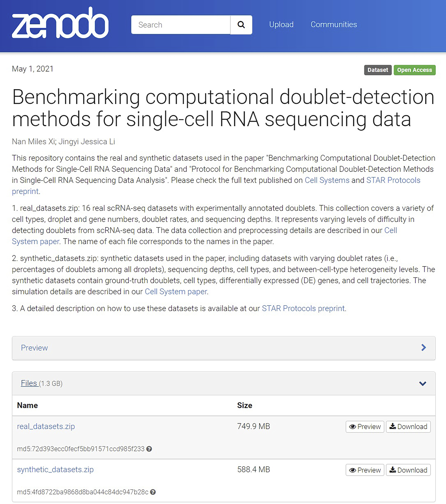Click the help icon next to synthetic_datasets md5
This screenshot has height=504, width=446.
pos(153,492)
